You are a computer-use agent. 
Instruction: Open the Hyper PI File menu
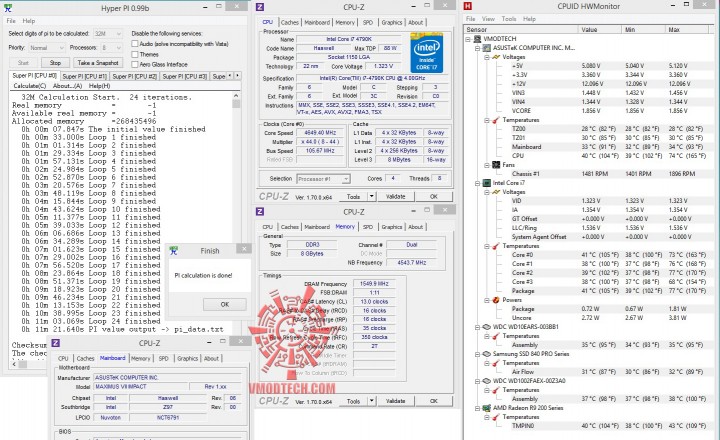point(11,21)
